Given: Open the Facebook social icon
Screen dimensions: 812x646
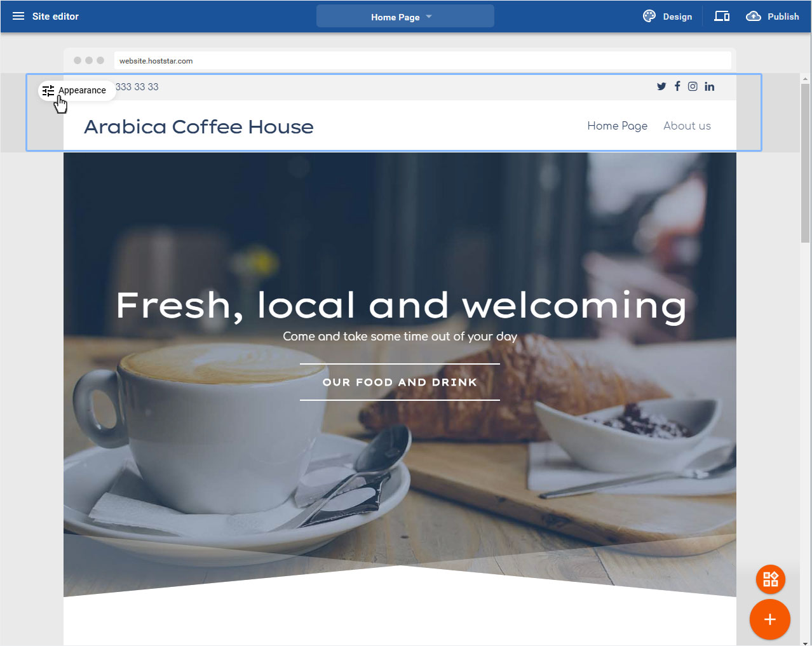Looking at the screenshot, I should point(677,86).
